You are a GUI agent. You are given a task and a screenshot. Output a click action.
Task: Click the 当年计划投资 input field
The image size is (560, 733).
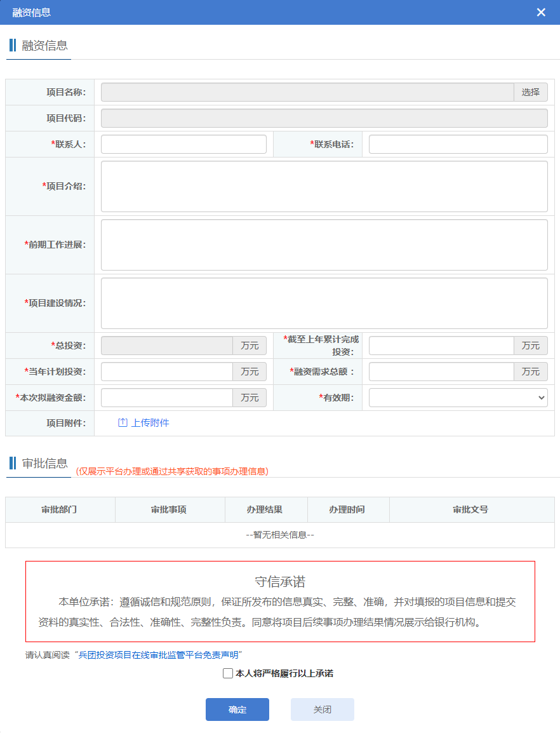(x=166, y=372)
